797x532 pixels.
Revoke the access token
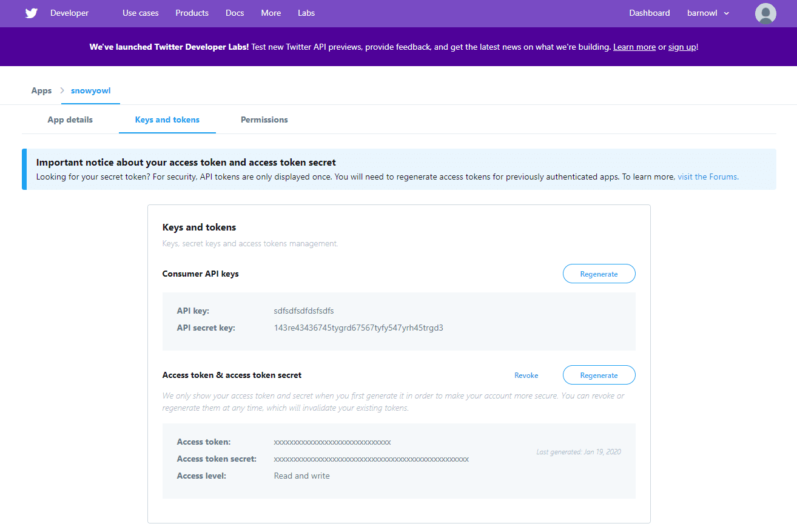pyautogui.click(x=526, y=375)
